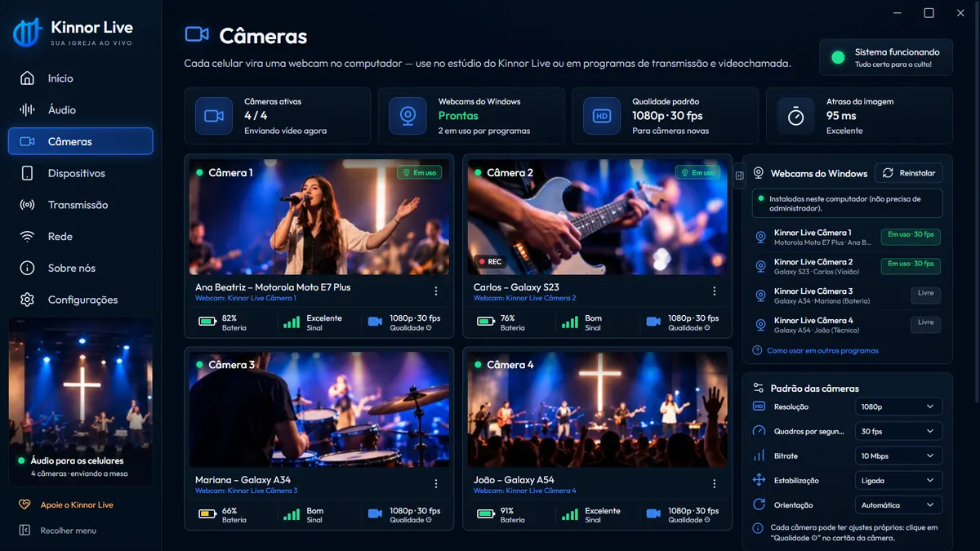Click the Câmeras ativas camera icon

[x=214, y=116]
